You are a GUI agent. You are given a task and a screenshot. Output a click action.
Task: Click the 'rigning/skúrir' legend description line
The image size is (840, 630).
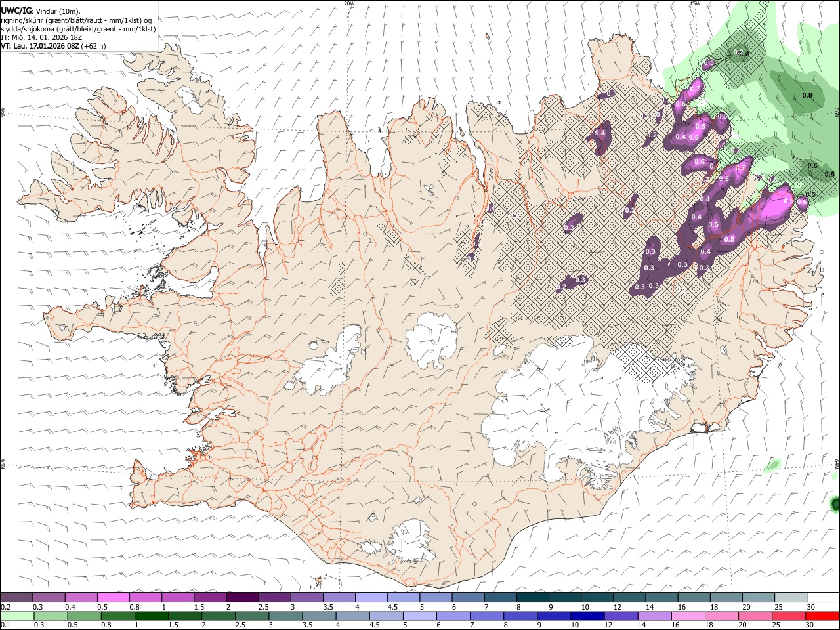(x=77, y=20)
